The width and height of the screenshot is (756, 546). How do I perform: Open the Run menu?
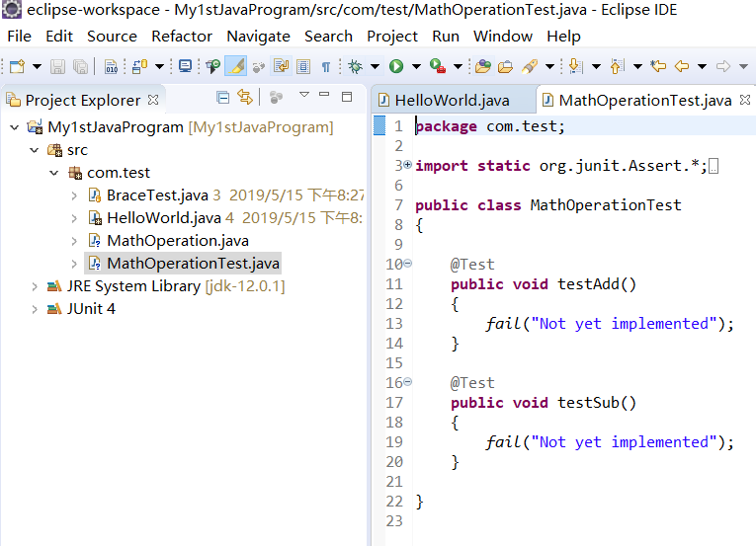click(x=446, y=37)
